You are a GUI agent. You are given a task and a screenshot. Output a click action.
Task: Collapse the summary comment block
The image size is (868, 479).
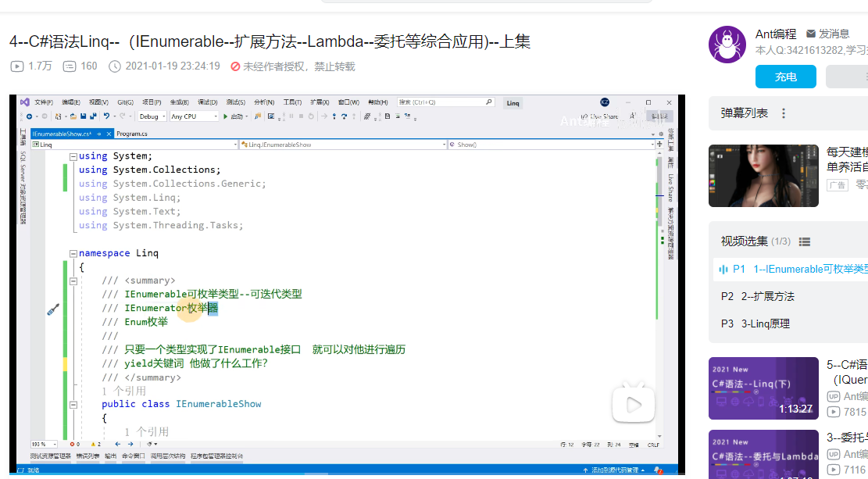73,281
